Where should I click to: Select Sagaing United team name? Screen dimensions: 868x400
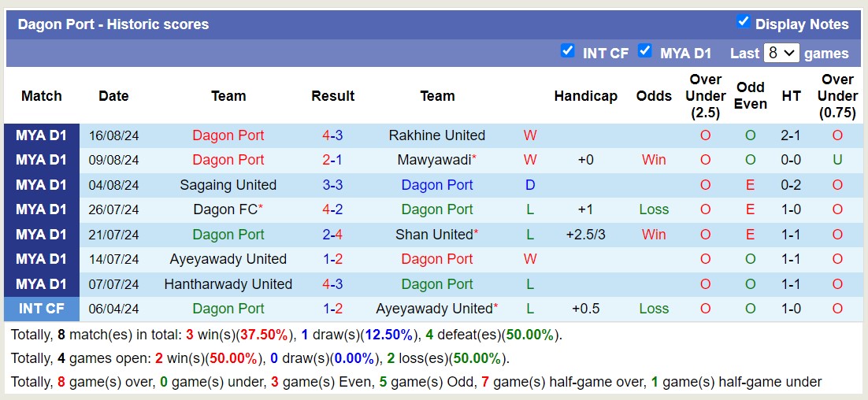click(x=228, y=185)
